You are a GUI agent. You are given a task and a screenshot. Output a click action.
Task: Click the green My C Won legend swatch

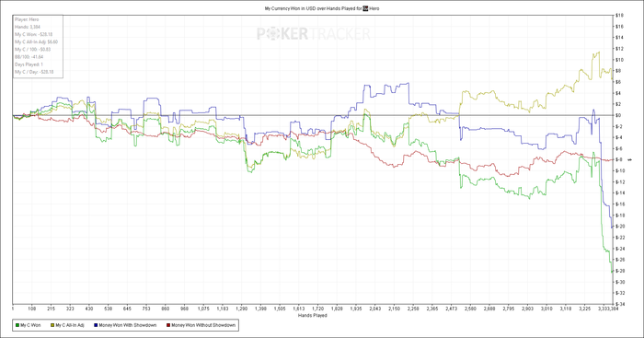coord(17,325)
